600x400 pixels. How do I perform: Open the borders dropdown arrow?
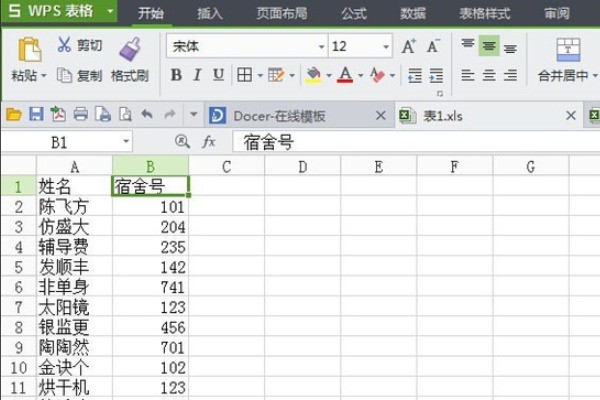pos(260,75)
